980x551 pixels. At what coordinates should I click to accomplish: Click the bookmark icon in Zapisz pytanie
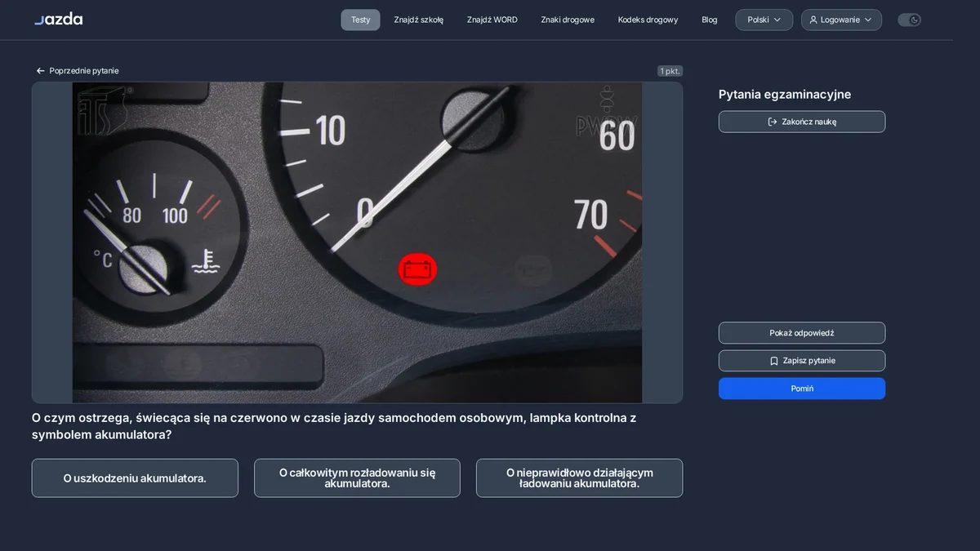[774, 361]
